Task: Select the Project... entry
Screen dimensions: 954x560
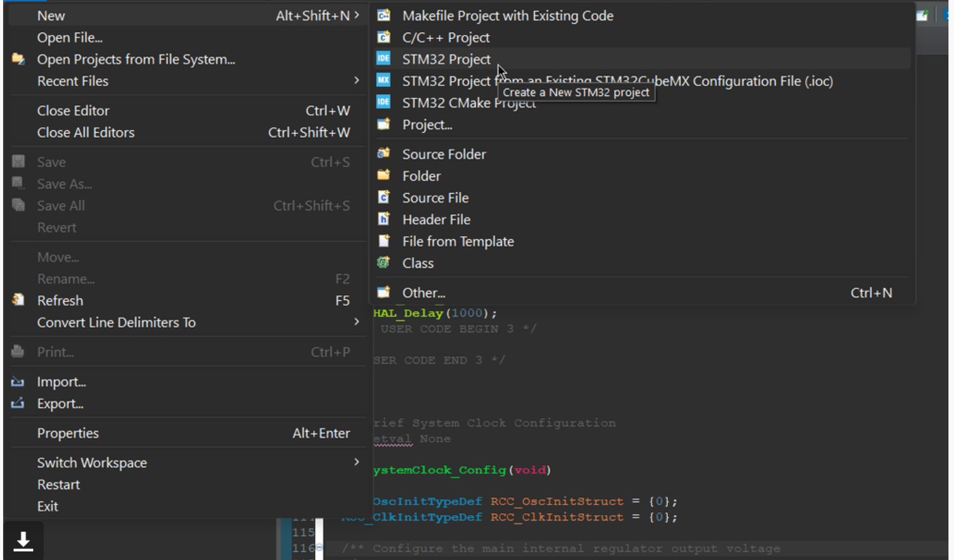Action: pyautogui.click(x=642, y=124)
